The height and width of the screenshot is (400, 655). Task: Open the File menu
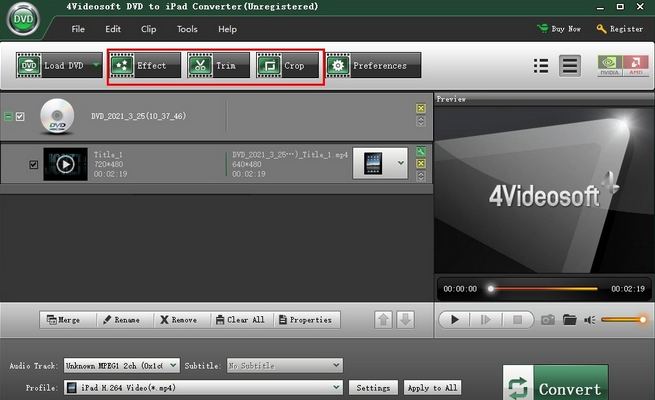pyautogui.click(x=78, y=29)
